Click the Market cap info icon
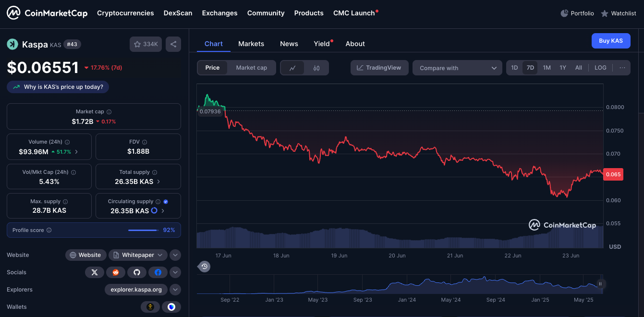The width and height of the screenshot is (644, 317). click(109, 111)
